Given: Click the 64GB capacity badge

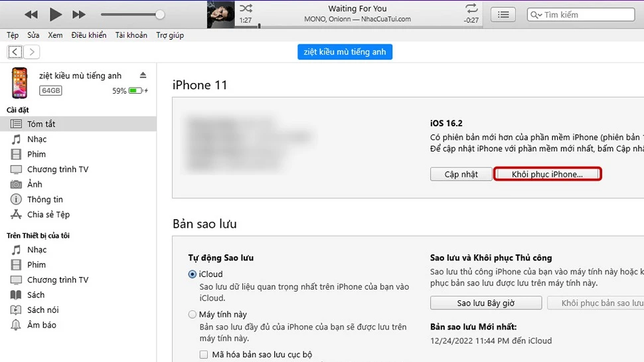Looking at the screenshot, I should pyautogui.click(x=50, y=90).
